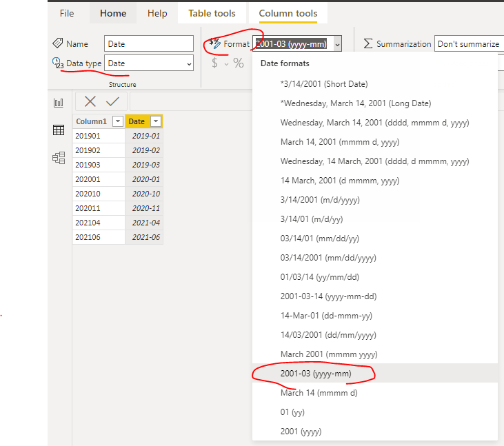The height and width of the screenshot is (446, 504).
Task: Open Column1 header filter dropdown
Action: 118,121
